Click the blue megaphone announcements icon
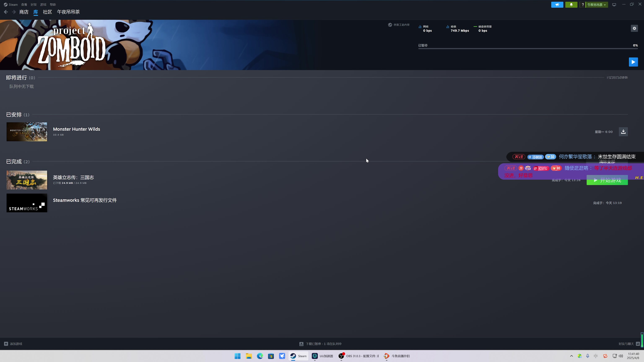The height and width of the screenshot is (362, 644). [557, 4]
